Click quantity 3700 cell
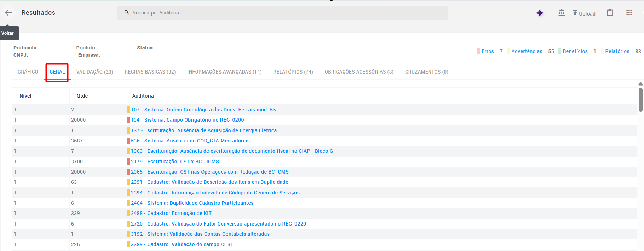 click(x=77, y=162)
